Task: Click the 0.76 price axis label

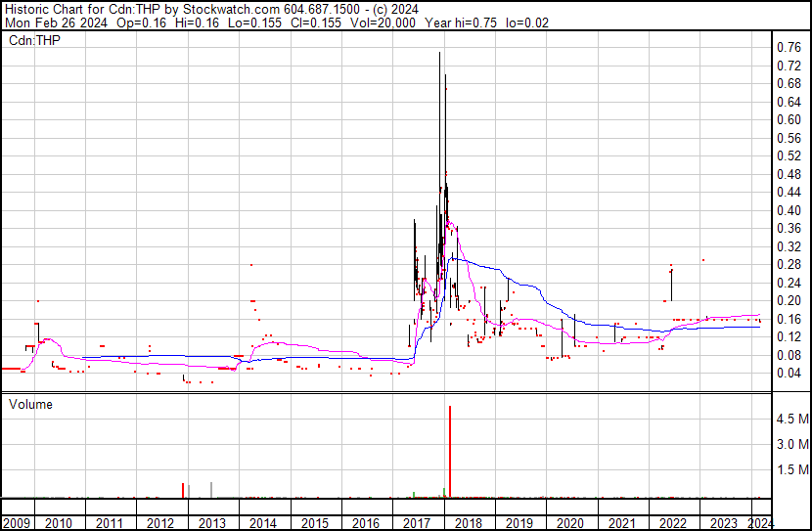Action: point(789,48)
